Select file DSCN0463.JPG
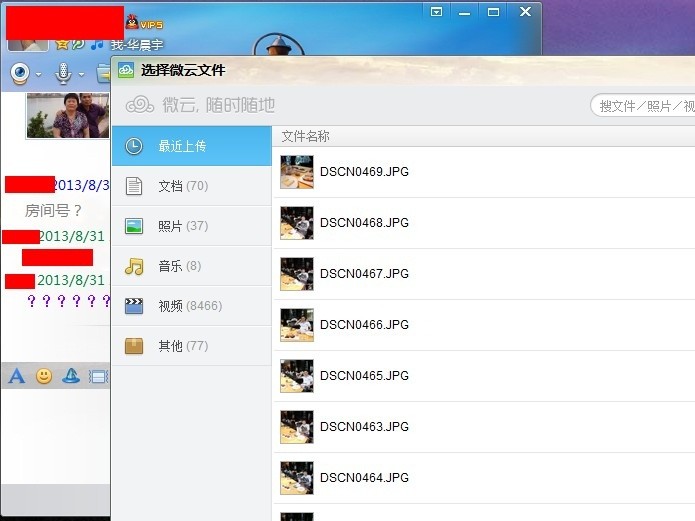Screen dimensions: 695x521 tap(484, 427)
